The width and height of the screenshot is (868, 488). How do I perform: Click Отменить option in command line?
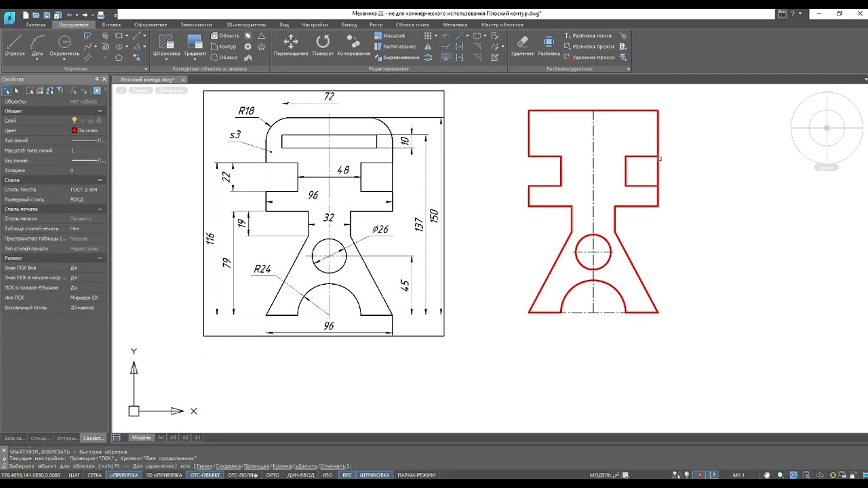(334, 466)
